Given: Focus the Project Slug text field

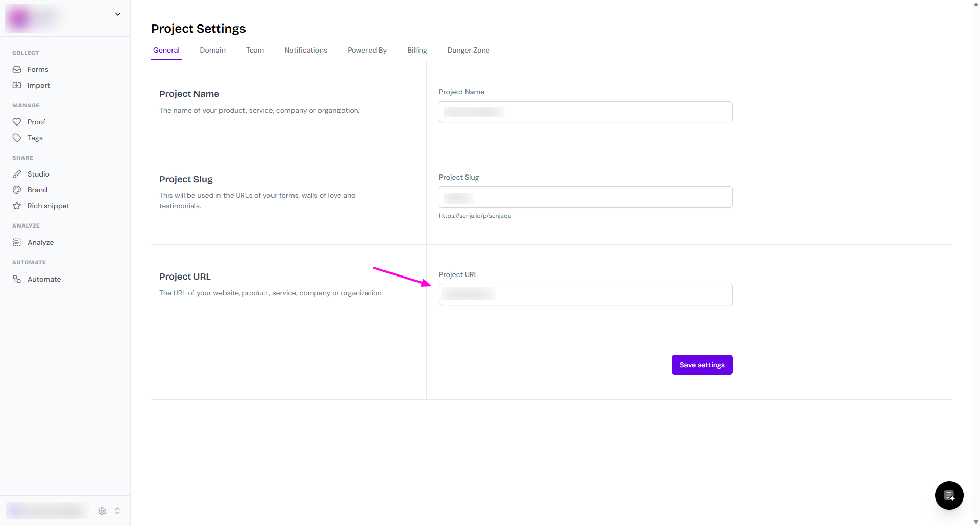Looking at the screenshot, I should click(585, 197).
